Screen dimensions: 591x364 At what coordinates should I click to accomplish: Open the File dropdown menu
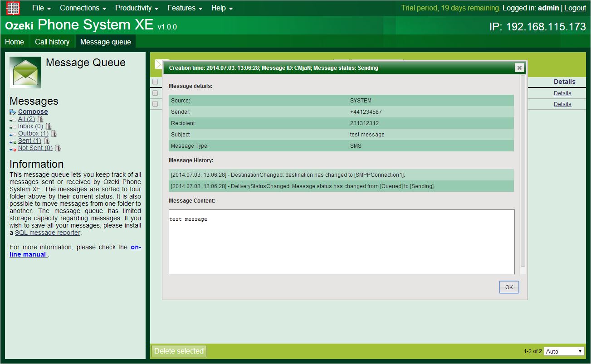[x=41, y=8]
